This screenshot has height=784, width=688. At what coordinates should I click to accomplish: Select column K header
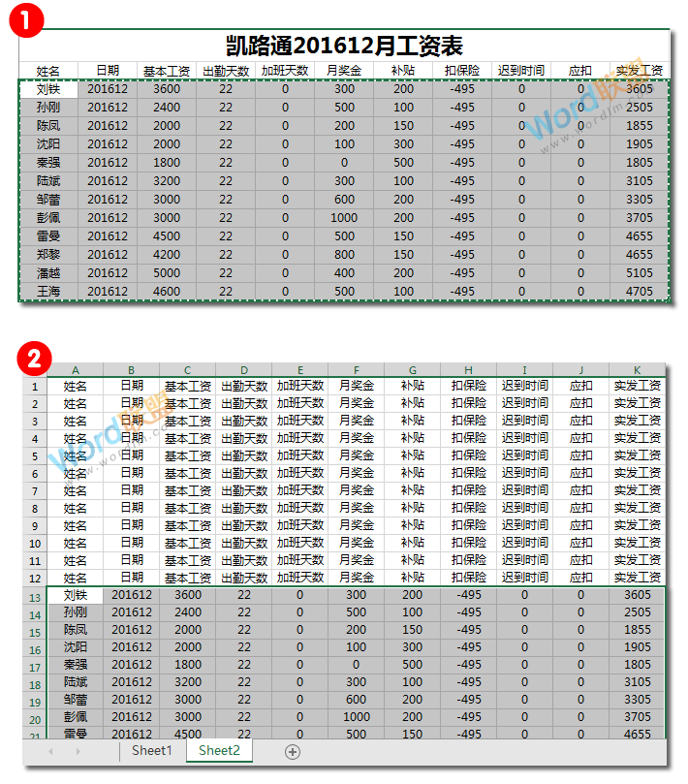pyautogui.click(x=637, y=370)
